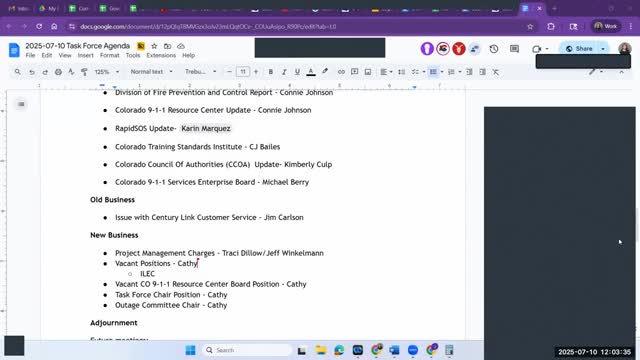The image size is (640, 360).
Task: Click the Add comment icon
Action: (355, 72)
